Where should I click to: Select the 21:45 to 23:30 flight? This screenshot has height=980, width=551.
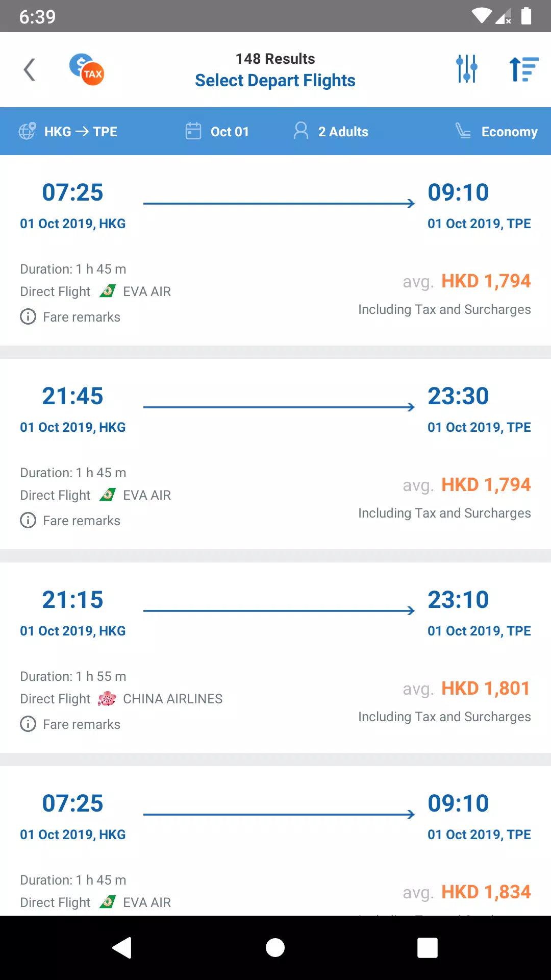point(275,454)
